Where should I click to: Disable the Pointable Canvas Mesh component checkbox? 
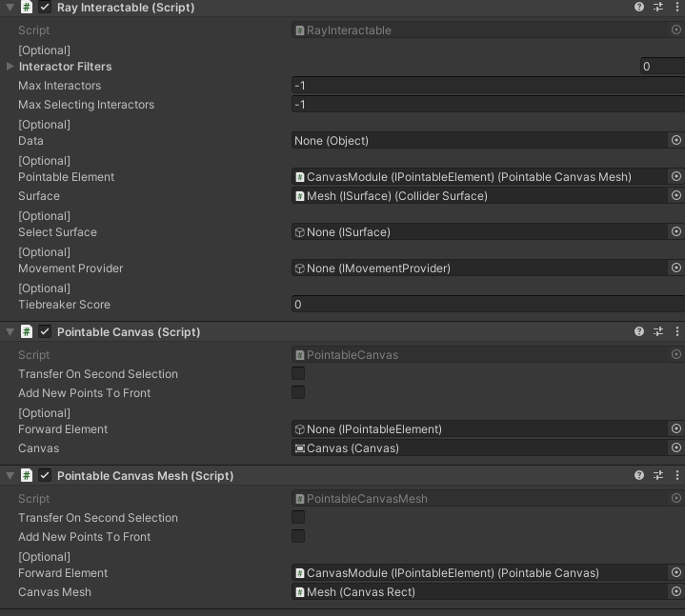(45, 475)
